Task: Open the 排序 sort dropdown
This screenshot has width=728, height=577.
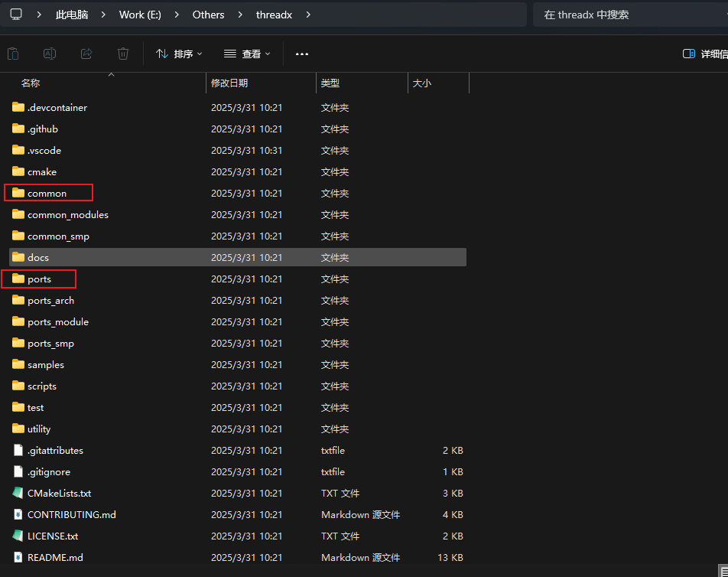Action: pos(179,54)
